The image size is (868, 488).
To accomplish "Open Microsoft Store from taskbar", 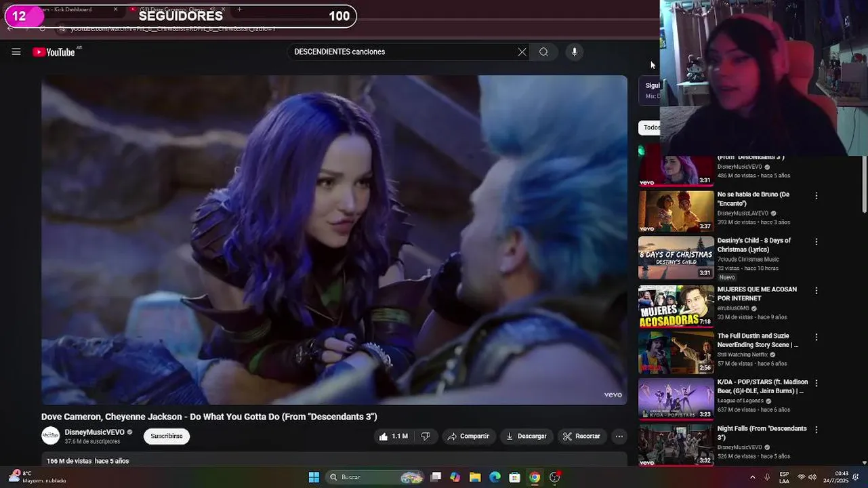I will tap(515, 477).
